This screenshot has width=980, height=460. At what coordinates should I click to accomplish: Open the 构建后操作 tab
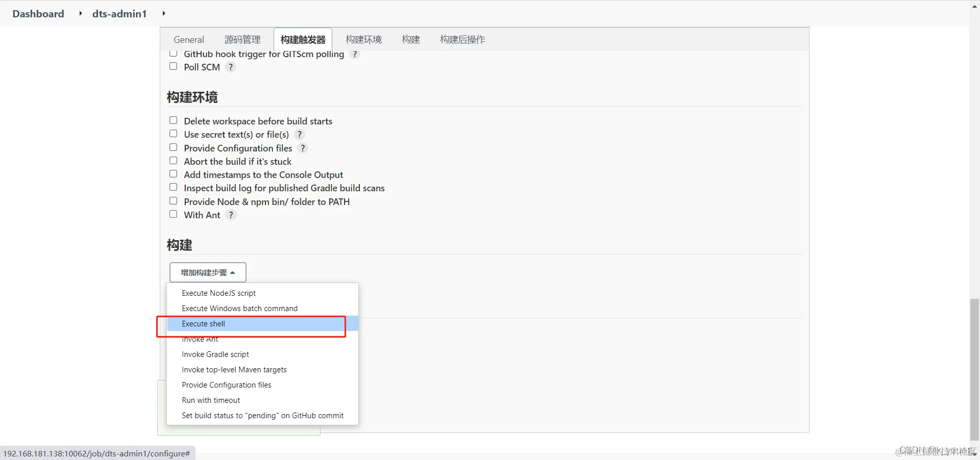(x=462, y=40)
